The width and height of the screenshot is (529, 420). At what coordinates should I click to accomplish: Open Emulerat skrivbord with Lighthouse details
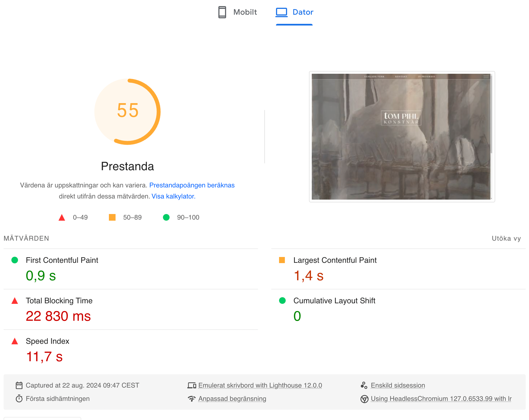coord(260,385)
